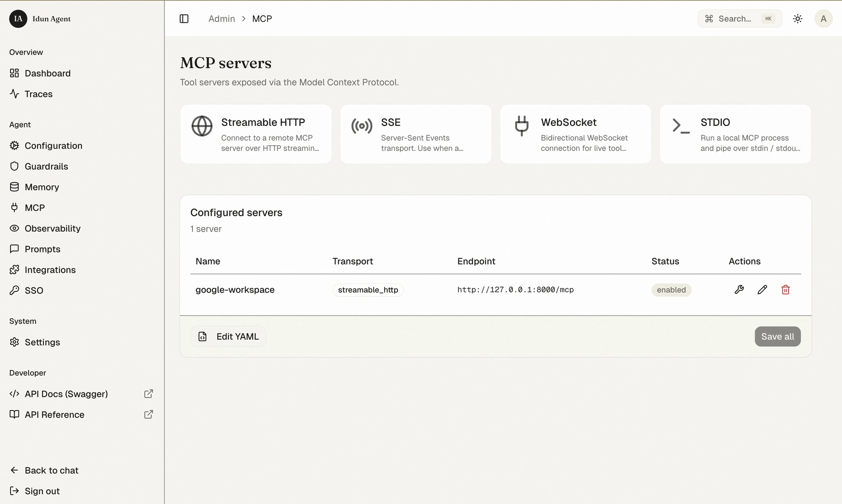Click the streamable_http transport badge

[368, 290]
